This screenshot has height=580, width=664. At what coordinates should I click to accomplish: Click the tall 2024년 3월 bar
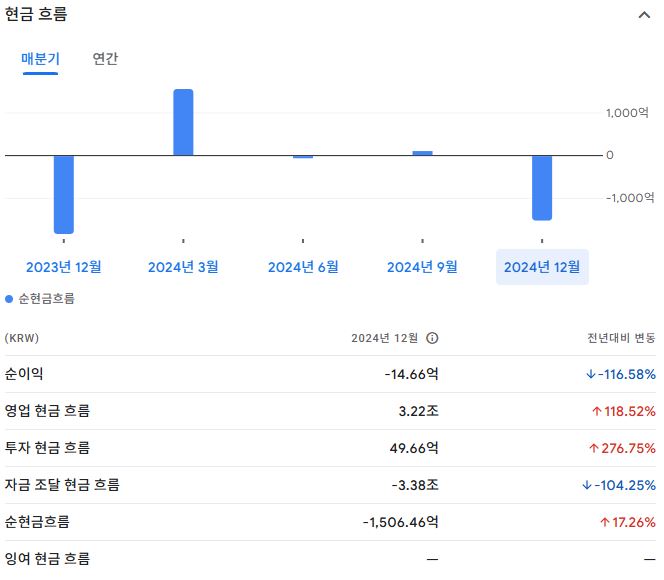click(x=183, y=122)
